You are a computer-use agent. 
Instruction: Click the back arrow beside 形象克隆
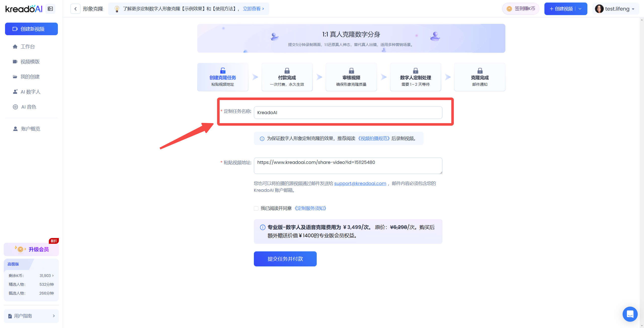(x=75, y=9)
